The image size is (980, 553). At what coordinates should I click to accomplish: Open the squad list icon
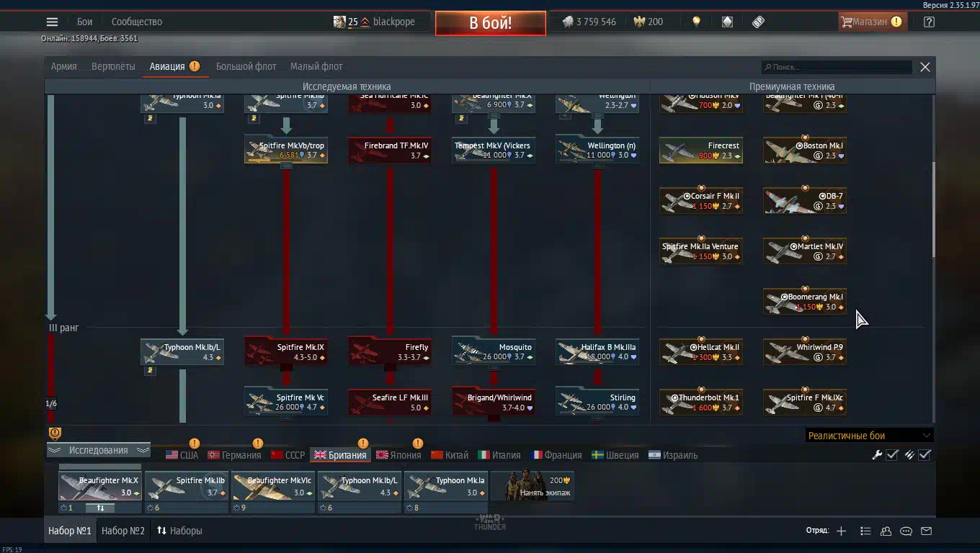pyautogui.click(x=865, y=531)
